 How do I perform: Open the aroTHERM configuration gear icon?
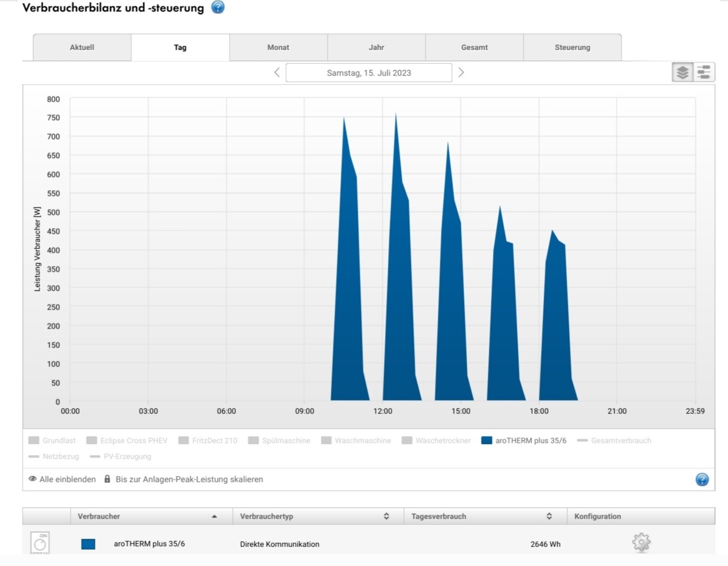coord(641,542)
